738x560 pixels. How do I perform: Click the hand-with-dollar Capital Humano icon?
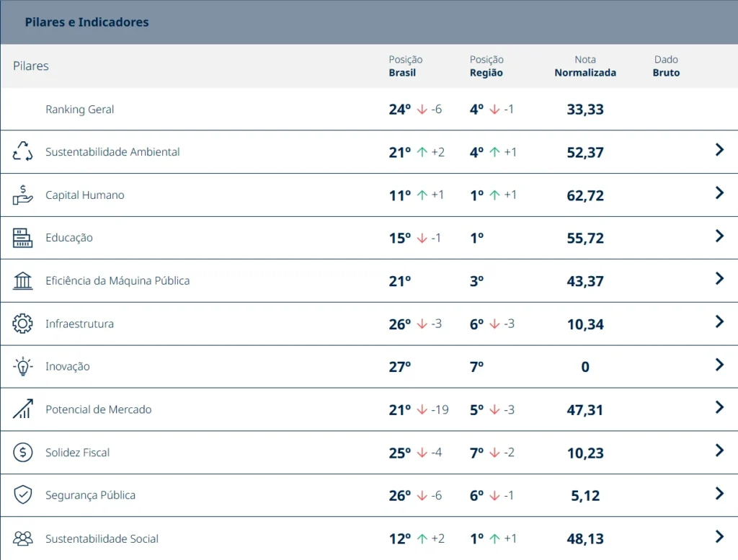click(22, 195)
